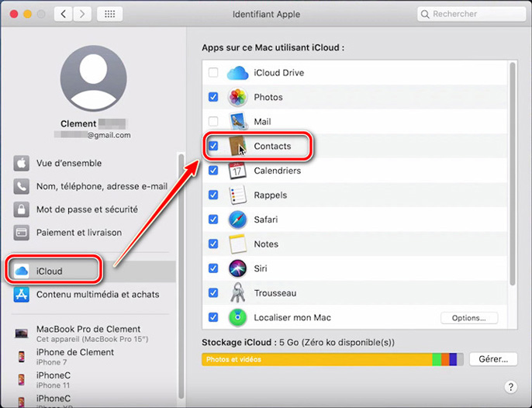Select Paiement et livraison
532x408 pixels.
(x=79, y=233)
